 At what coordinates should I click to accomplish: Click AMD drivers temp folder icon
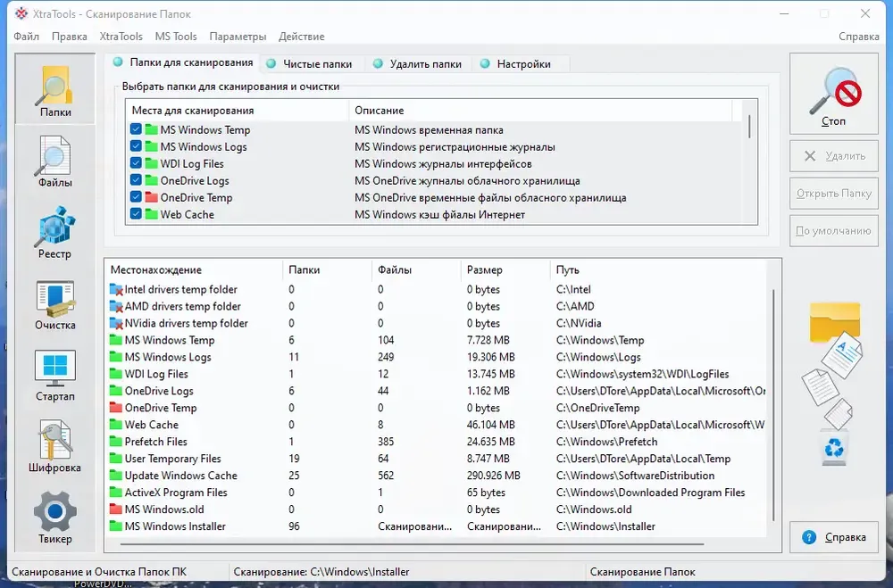point(116,306)
